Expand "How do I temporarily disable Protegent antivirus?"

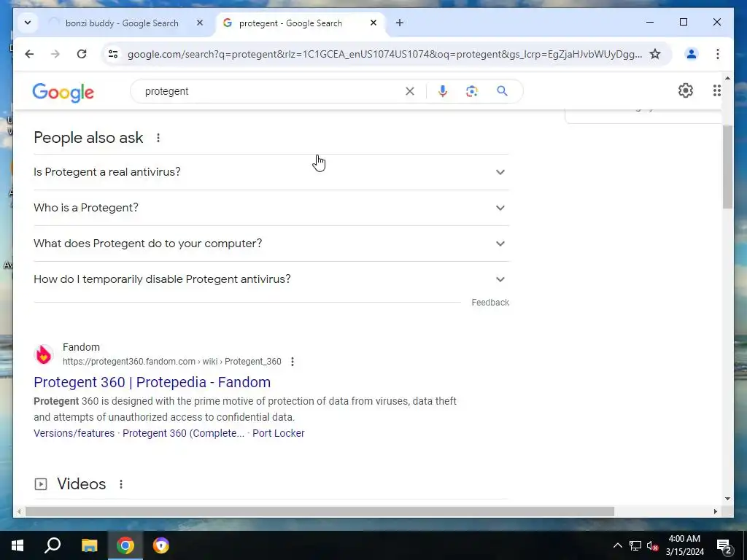click(271, 279)
